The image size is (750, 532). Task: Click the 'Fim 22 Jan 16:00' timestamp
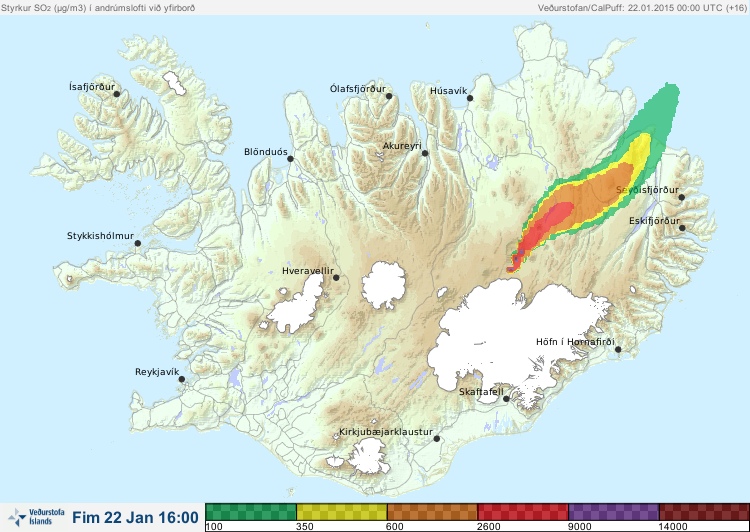135,517
